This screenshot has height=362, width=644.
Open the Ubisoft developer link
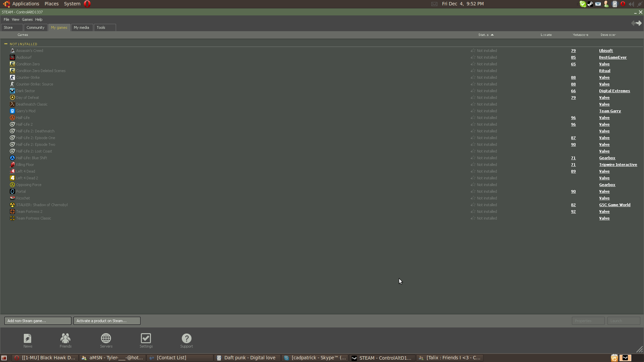coord(606,51)
